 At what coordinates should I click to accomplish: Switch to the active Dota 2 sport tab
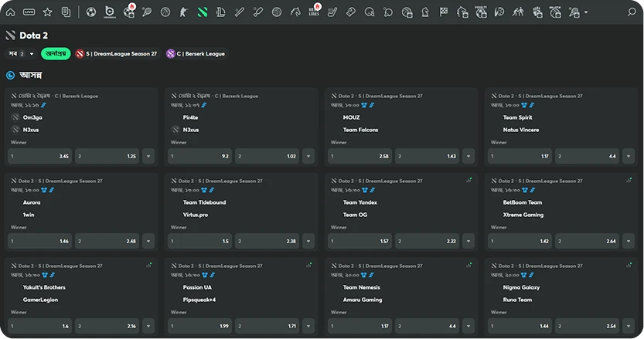(203, 12)
